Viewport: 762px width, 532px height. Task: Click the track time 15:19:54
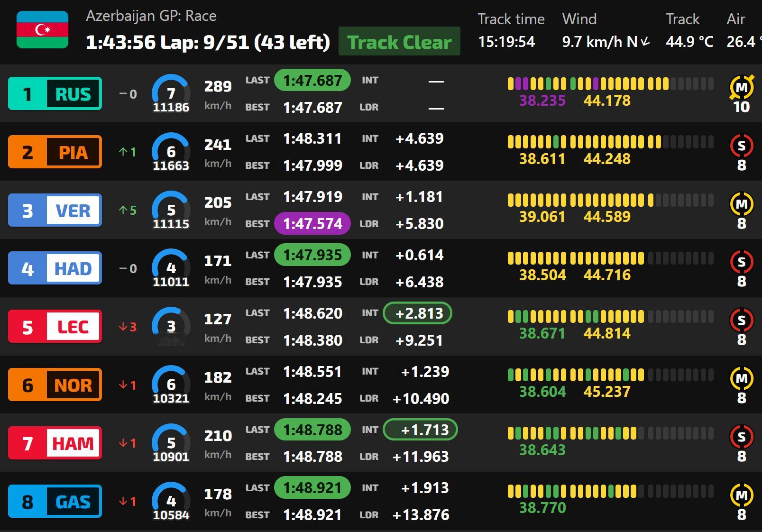[506, 42]
